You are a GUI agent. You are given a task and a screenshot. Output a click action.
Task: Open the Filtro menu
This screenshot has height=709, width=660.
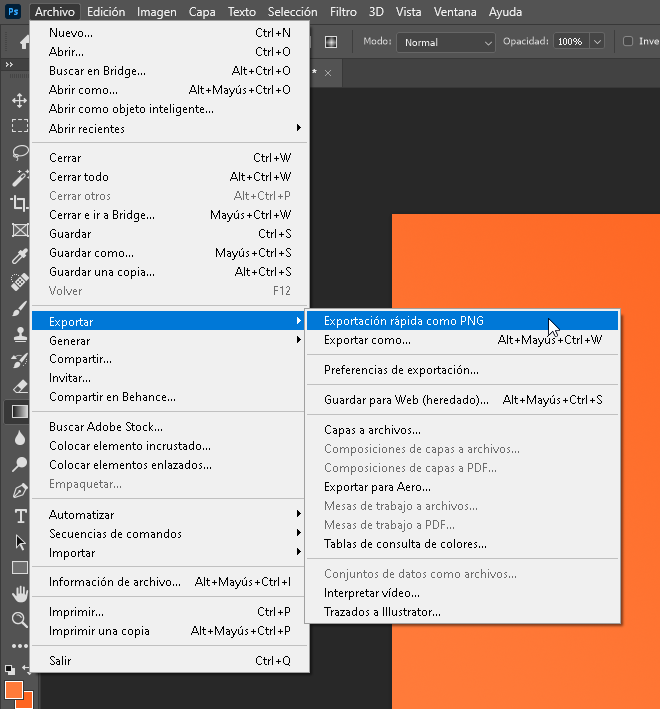point(343,12)
